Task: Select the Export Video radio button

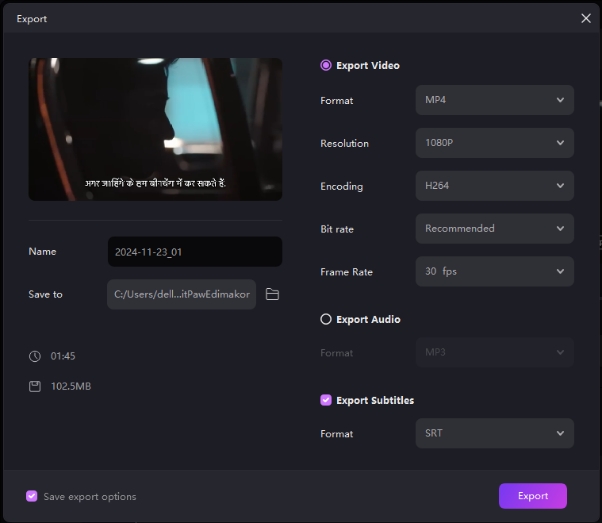Action: [x=326, y=65]
